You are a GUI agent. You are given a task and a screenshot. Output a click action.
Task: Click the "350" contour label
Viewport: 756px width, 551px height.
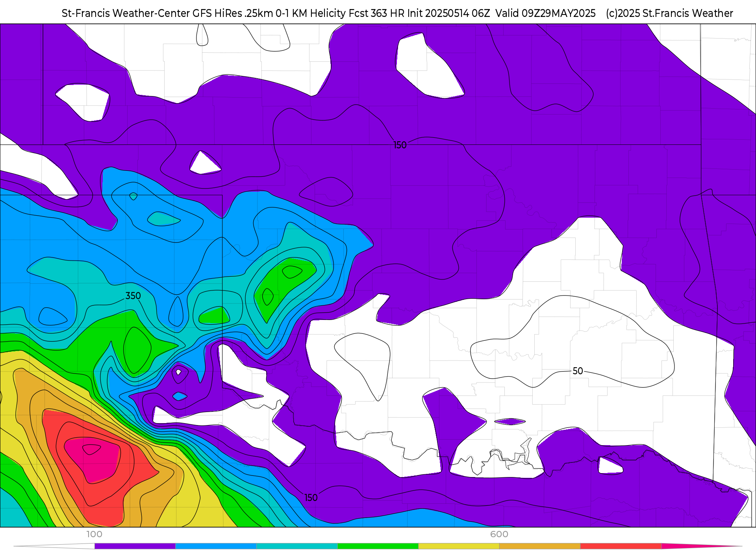pyautogui.click(x=133, y=296)
